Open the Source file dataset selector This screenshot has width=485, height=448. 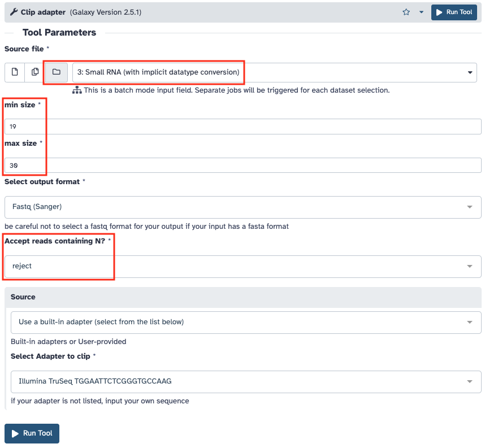tap(274, 72)
